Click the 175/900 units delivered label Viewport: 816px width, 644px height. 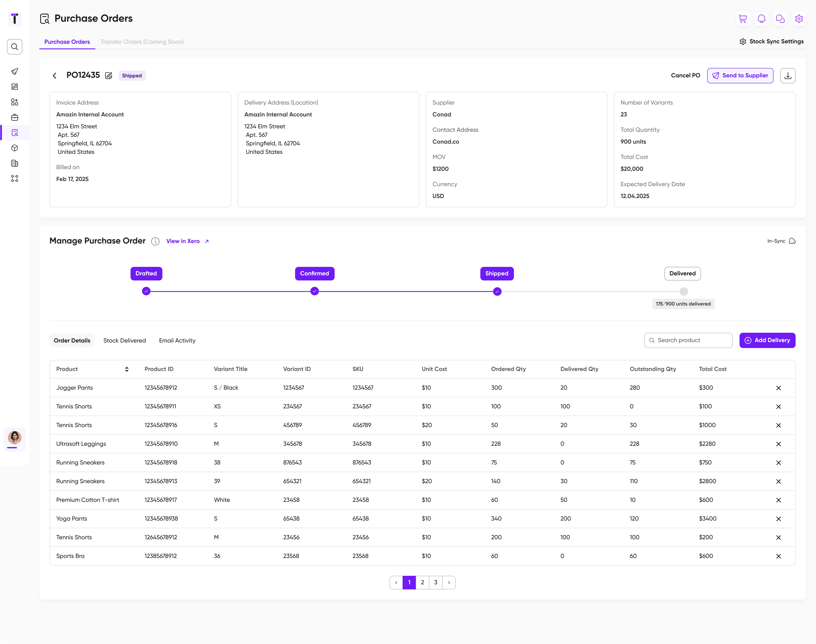tap(683, 304)
